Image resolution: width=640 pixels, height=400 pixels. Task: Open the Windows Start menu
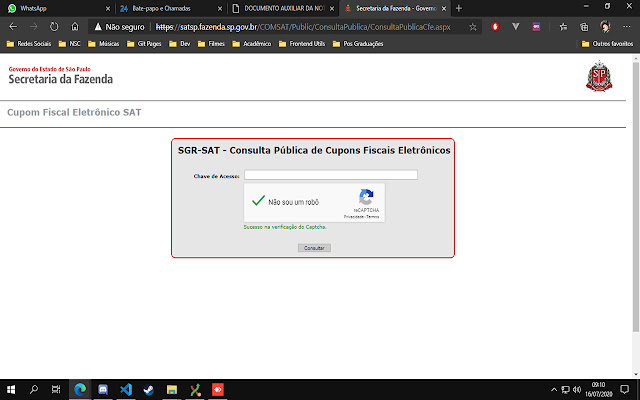coord(11,389)
